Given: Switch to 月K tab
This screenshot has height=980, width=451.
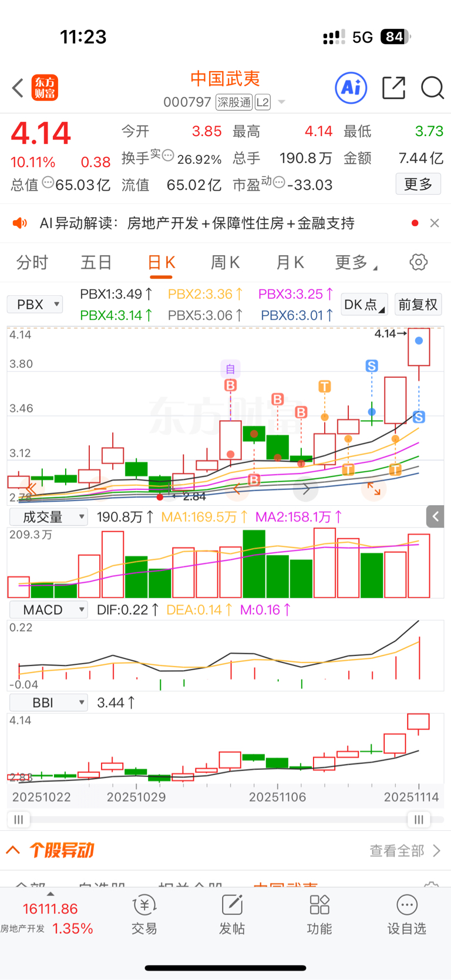Looking at the screenshot, I should (x=290, y=262).
